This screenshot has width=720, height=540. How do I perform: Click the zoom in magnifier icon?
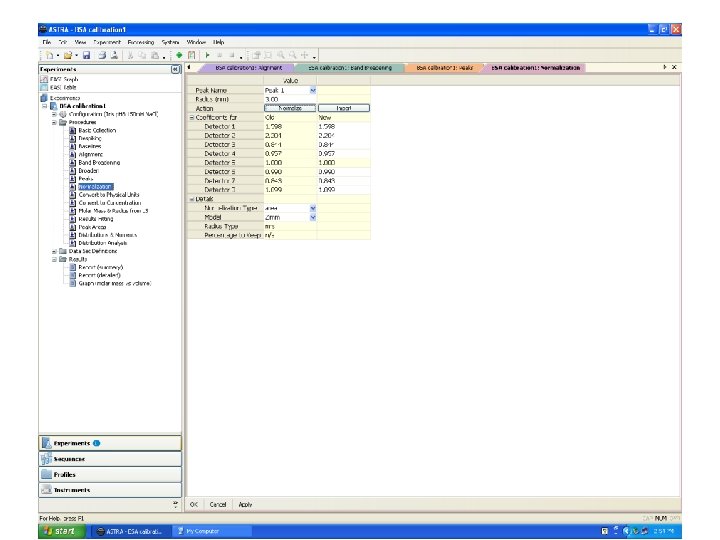pos(280,55)
